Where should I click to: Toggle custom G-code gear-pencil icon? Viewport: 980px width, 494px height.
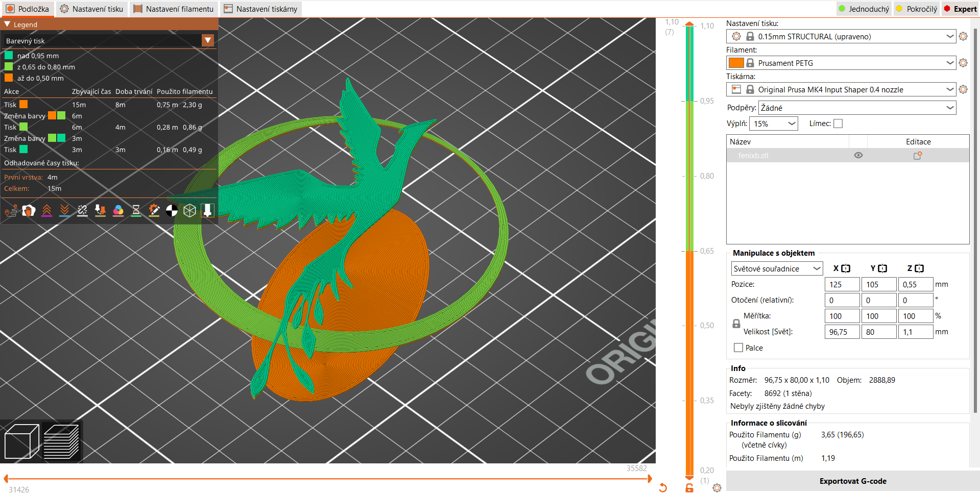(x=154, y=211)
